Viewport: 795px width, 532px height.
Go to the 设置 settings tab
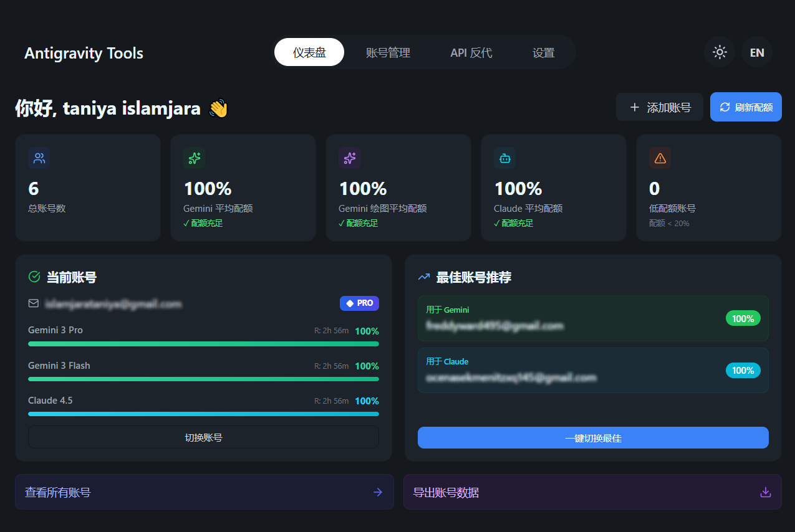click(544, 52)
